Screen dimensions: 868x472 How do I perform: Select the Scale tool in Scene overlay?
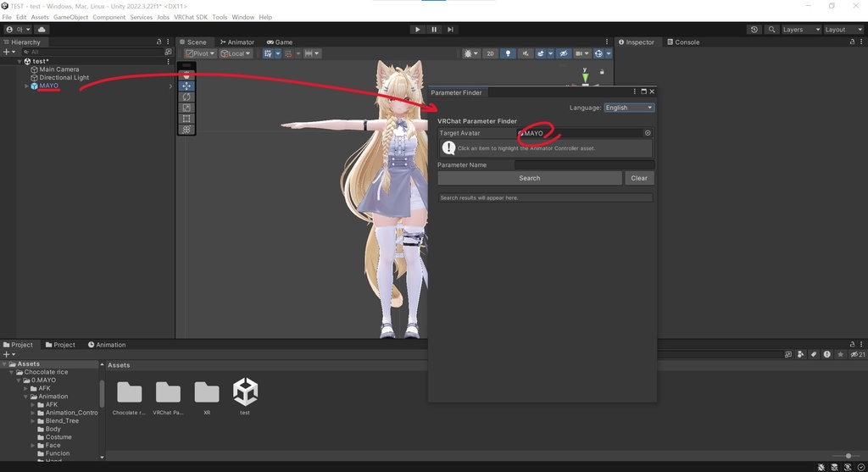click(186, 108)
